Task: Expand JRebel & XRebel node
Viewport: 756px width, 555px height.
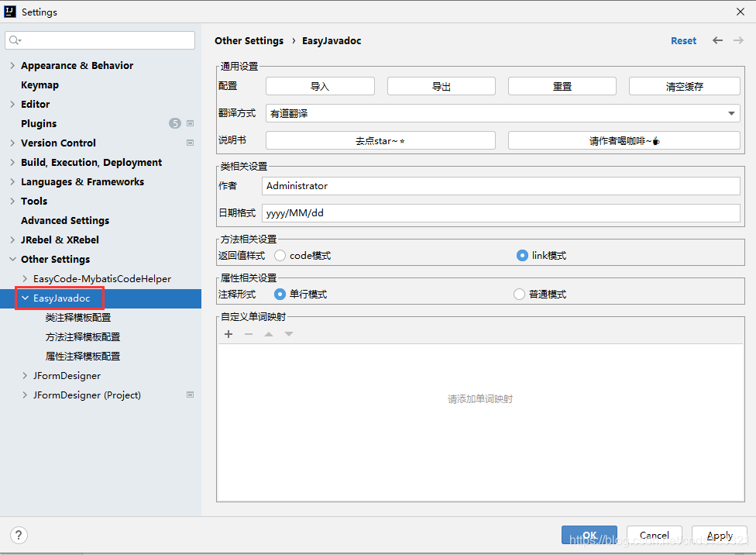Action: 12,240
